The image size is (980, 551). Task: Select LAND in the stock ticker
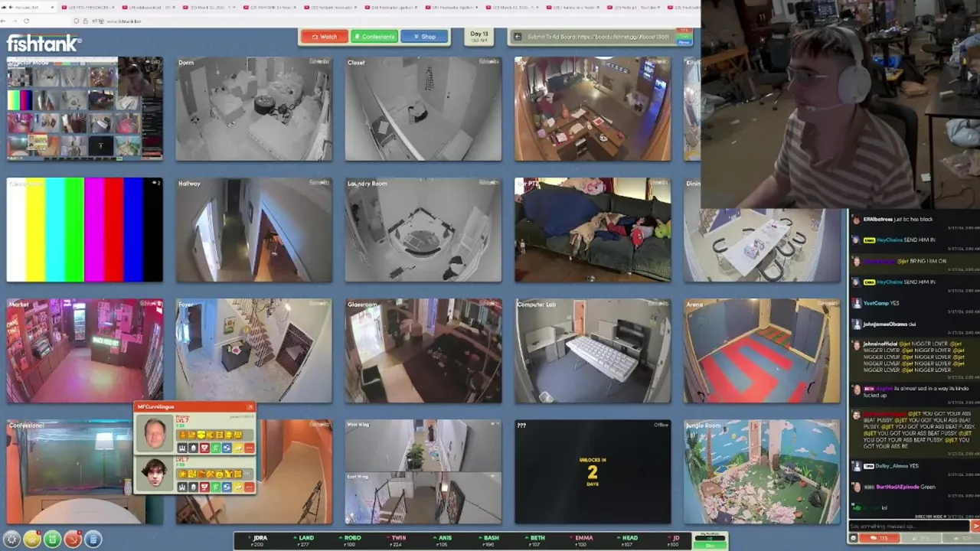point(304,540)
